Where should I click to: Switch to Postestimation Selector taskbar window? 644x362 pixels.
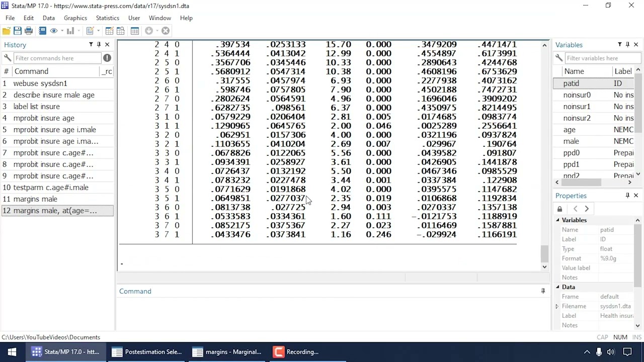[146, 352]
